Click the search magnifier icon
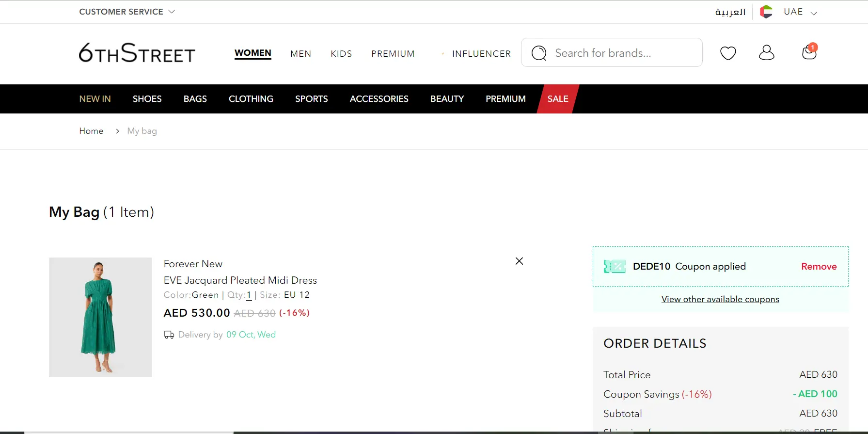This screenshot has height=434, width=868. click(539, 53)
